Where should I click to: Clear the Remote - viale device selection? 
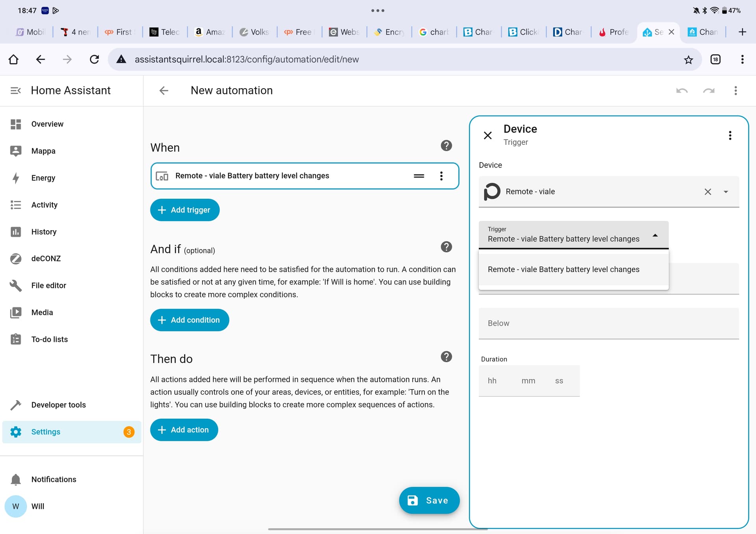coord(707,192)
